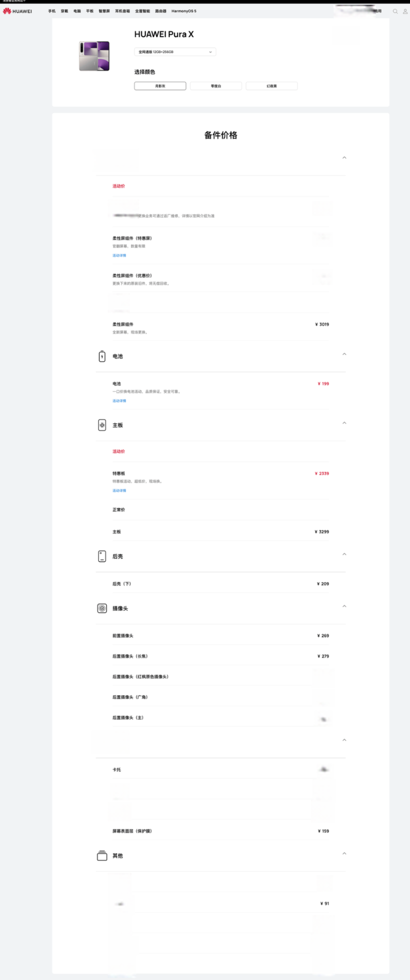Screen dimensions: 410x980
Task: Collapse the 电池 section chevron
Action: coord(344,354)
